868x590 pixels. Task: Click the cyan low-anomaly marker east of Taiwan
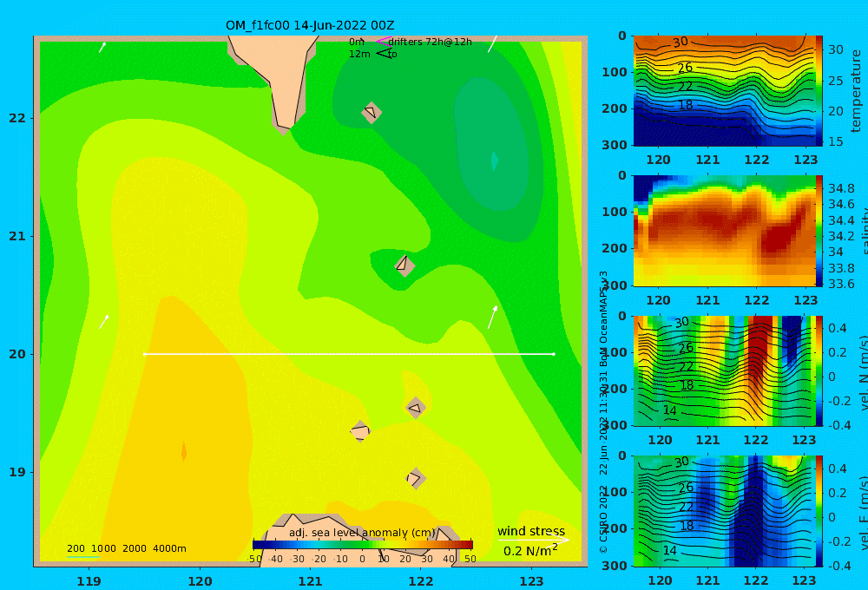(x=495, y=161)
